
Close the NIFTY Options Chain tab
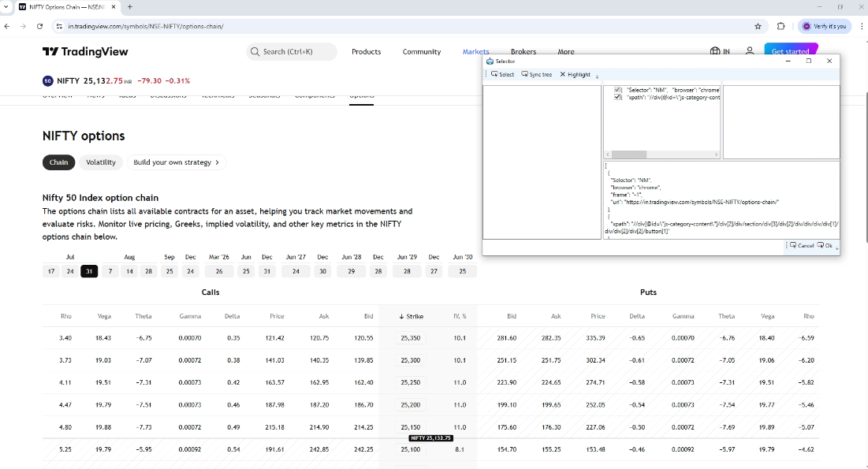click(x=114, y=7)
